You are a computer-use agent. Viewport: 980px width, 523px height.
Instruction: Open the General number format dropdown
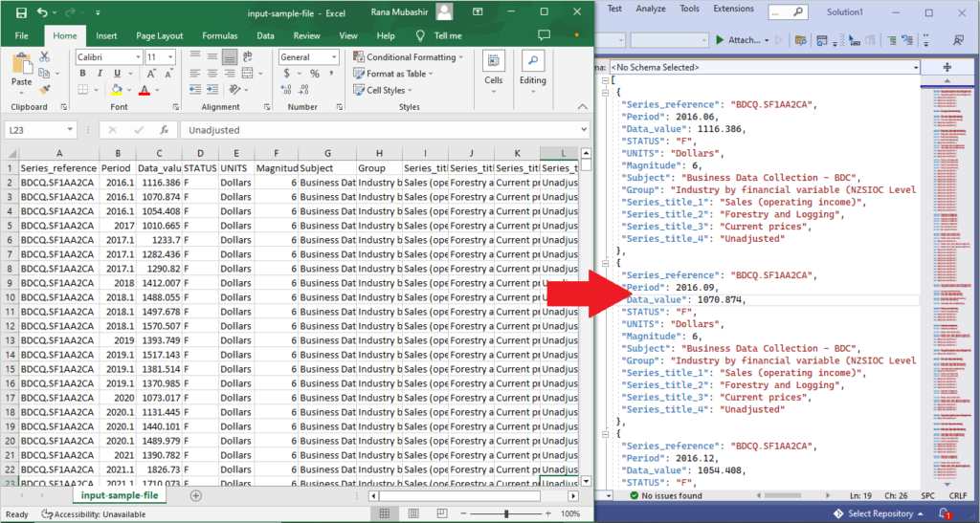(x=334, y=56)
